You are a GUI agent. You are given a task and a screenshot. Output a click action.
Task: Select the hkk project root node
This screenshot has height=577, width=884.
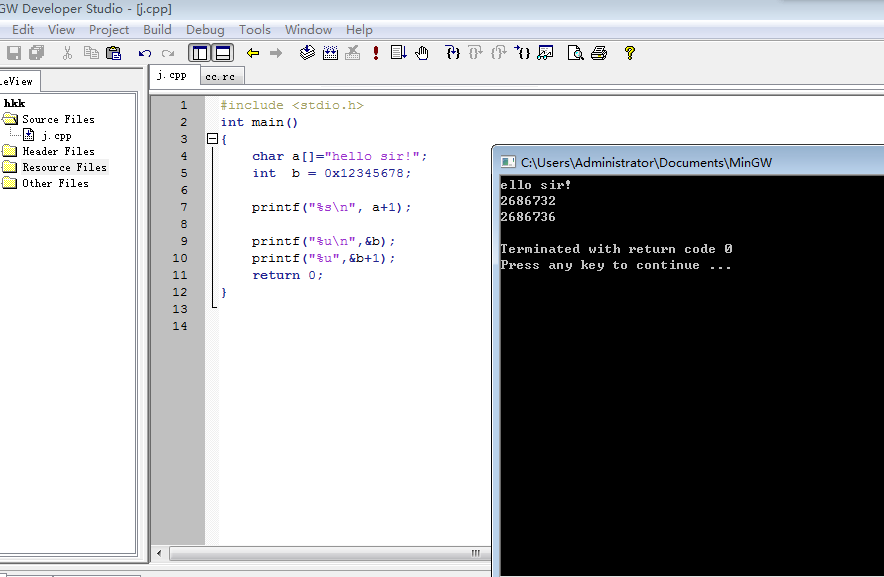14,103
